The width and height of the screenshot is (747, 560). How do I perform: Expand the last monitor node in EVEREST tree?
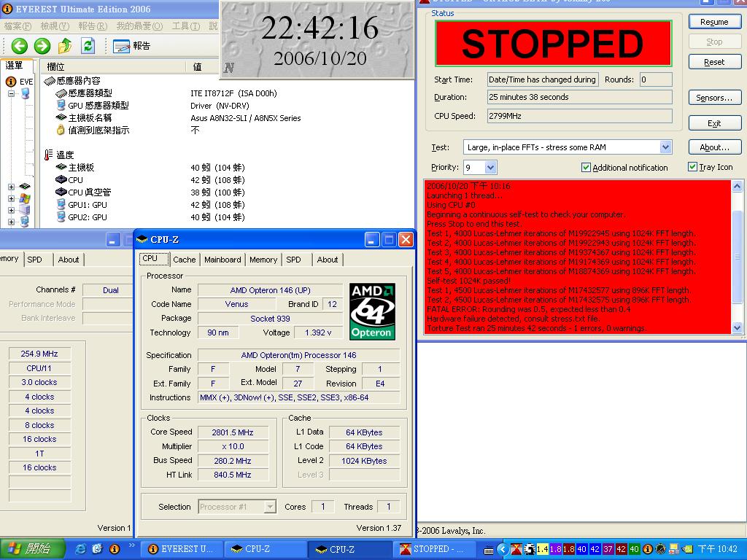[x=11, y=222]
